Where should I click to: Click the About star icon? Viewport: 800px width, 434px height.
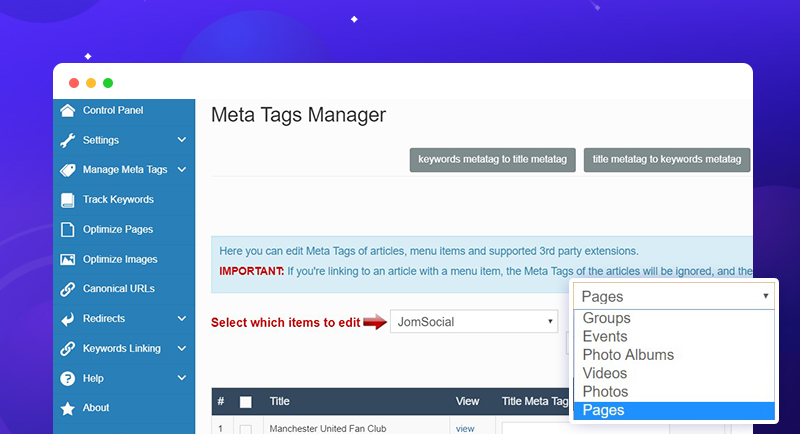pos(67,408)
